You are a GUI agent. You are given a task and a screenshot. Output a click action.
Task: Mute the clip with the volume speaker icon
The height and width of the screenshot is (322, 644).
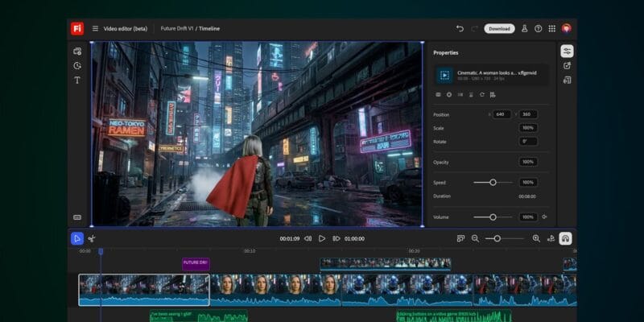(545, 217)
